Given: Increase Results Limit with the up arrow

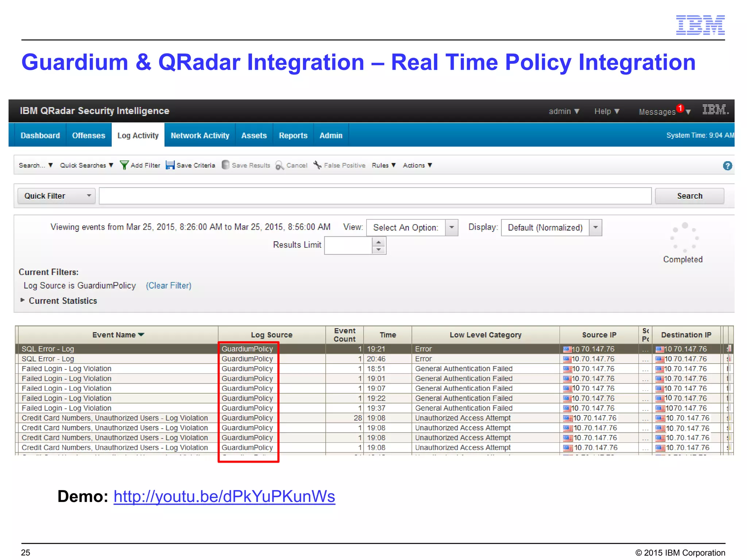Looking at the screenshot, I should click(379, 242).
